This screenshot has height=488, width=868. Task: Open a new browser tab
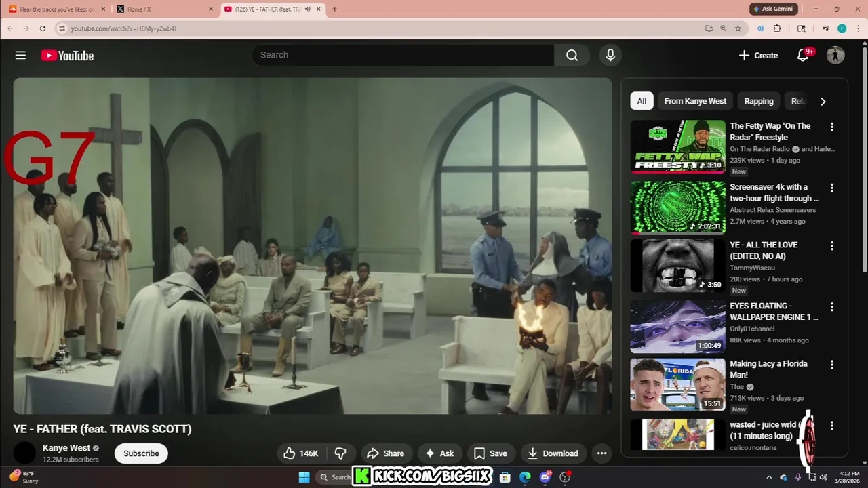tap(334, 9)
